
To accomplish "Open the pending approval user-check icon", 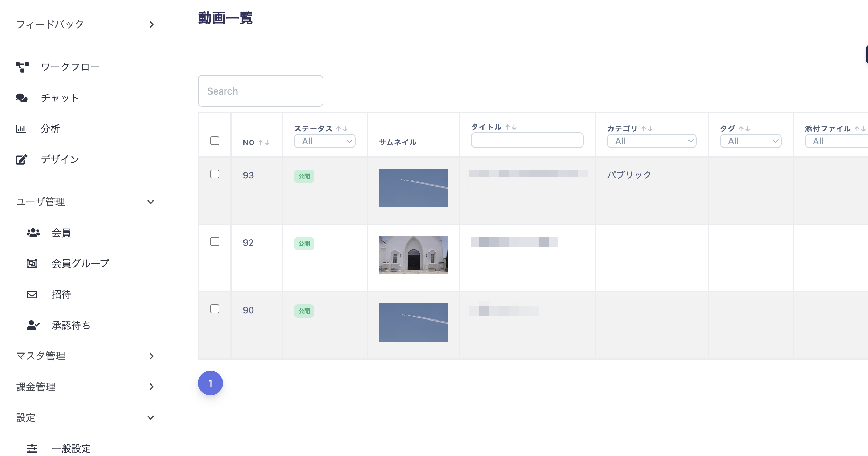I will pyautogui.click(x=33, y=325).
